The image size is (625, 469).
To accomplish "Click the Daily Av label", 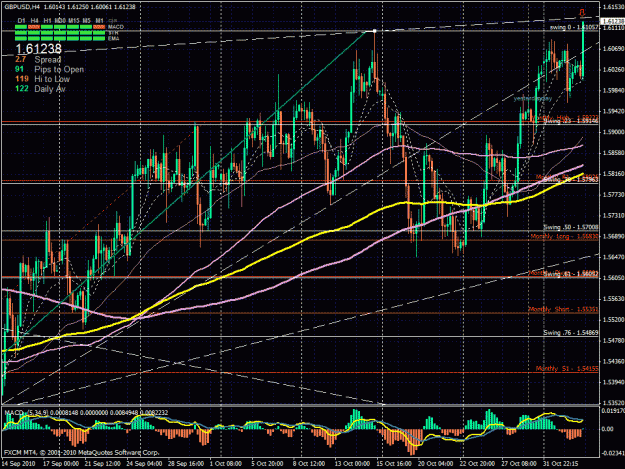I will click(x=50, y=89).
